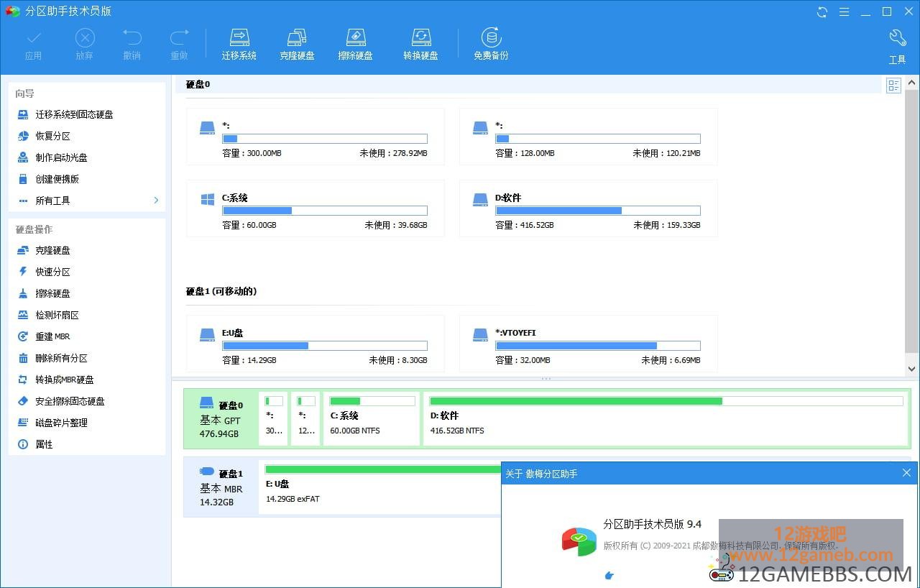Open the 转换硬盘 convert disk tool
920x588 pixels.
(420, 45)
